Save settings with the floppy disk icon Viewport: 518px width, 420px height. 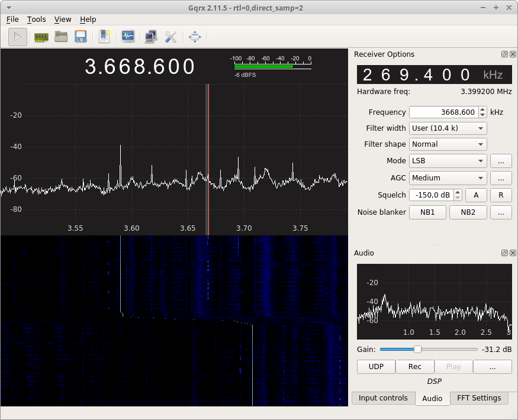[x=81, y=37]
